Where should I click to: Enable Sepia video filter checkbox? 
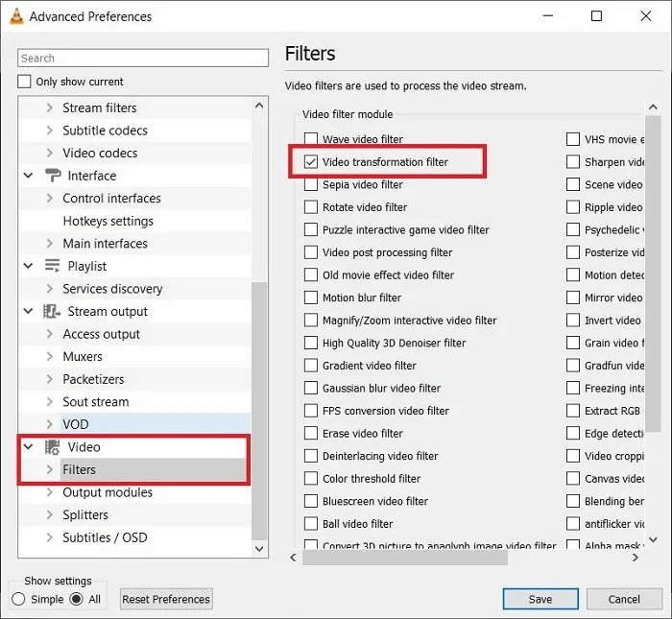311,184
